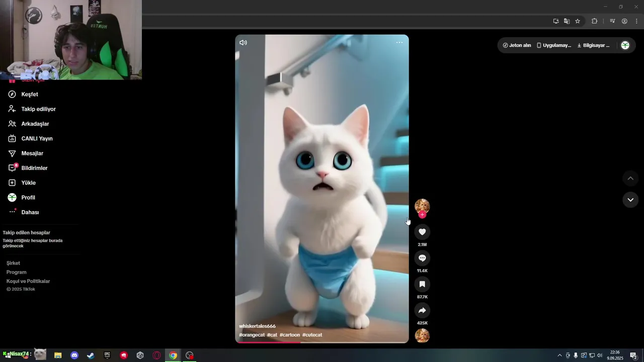
Task: Click the translate page icon in address bar
Action: [x=567, y=21]
